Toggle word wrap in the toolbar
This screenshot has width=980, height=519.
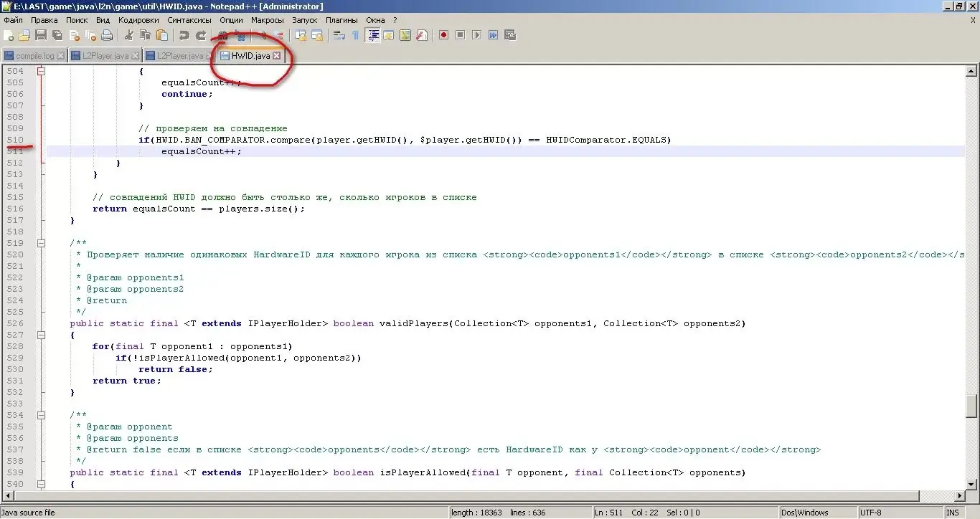coord(339,35)
